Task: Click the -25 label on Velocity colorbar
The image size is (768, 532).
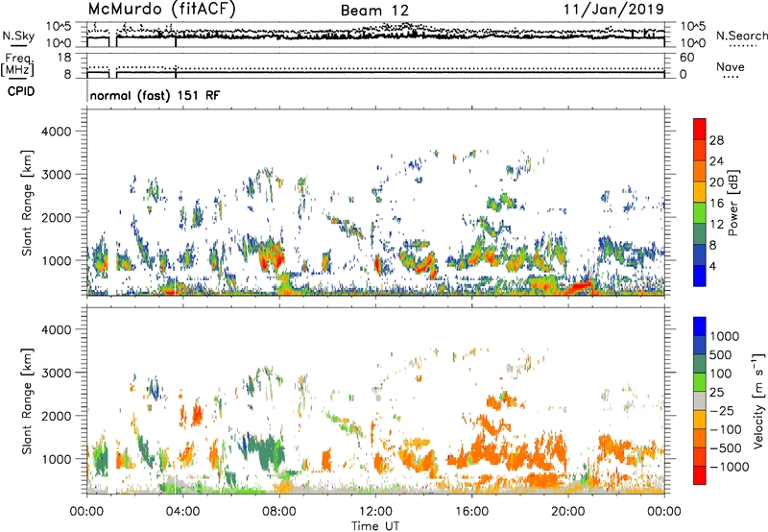Action: [x=723, y=410]
